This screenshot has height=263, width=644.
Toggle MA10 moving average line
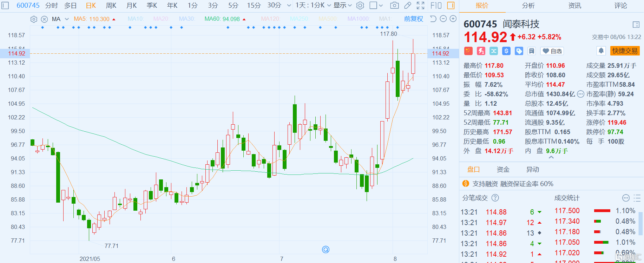[136, 19]
